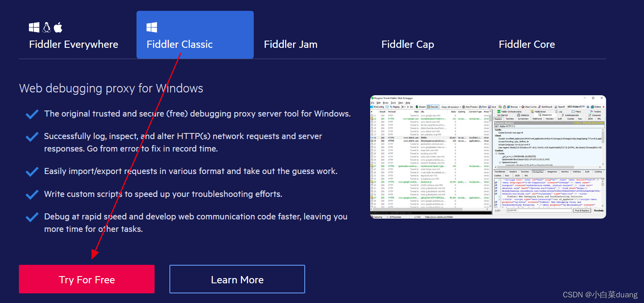This screenshot has width=644, height=303.
Task: Go to the Fiddler Cap tab
Action: [x=408, y=44]
